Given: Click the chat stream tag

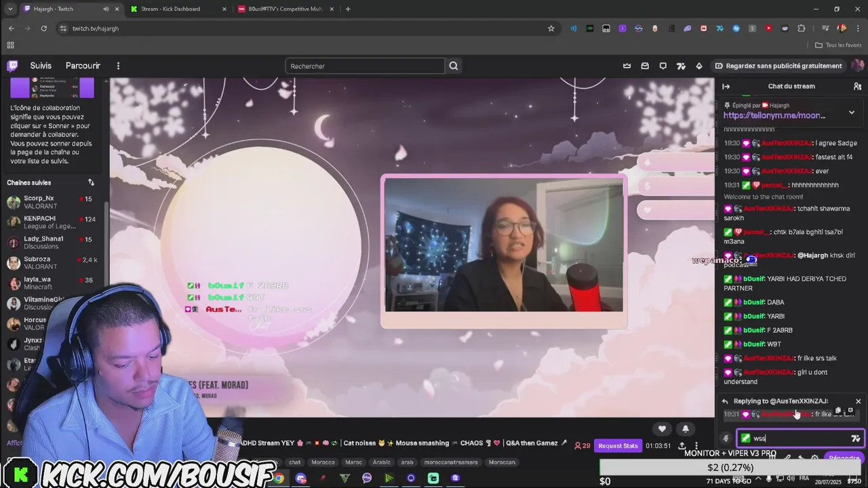Looking at the screenshot, I should (x=295, y=462).
